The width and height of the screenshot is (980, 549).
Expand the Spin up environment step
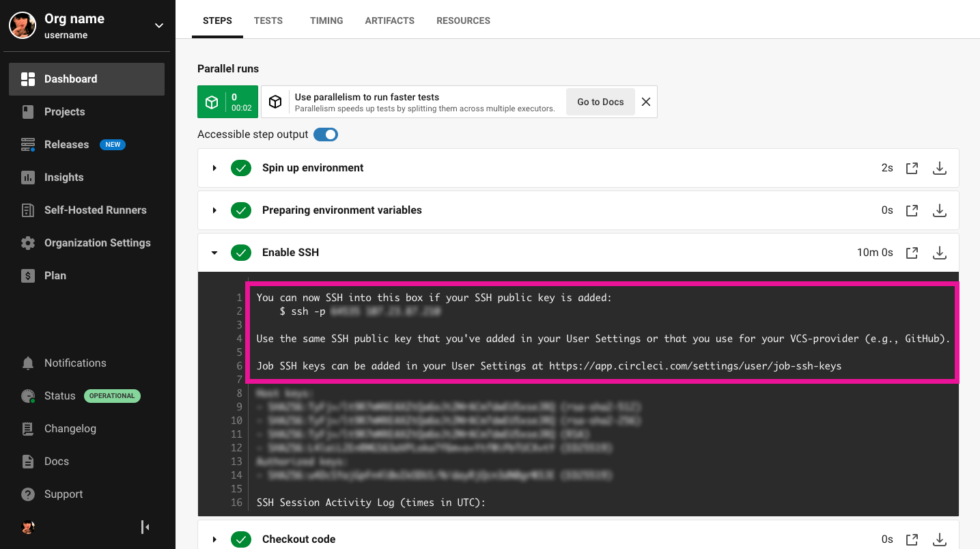[214, 168]
